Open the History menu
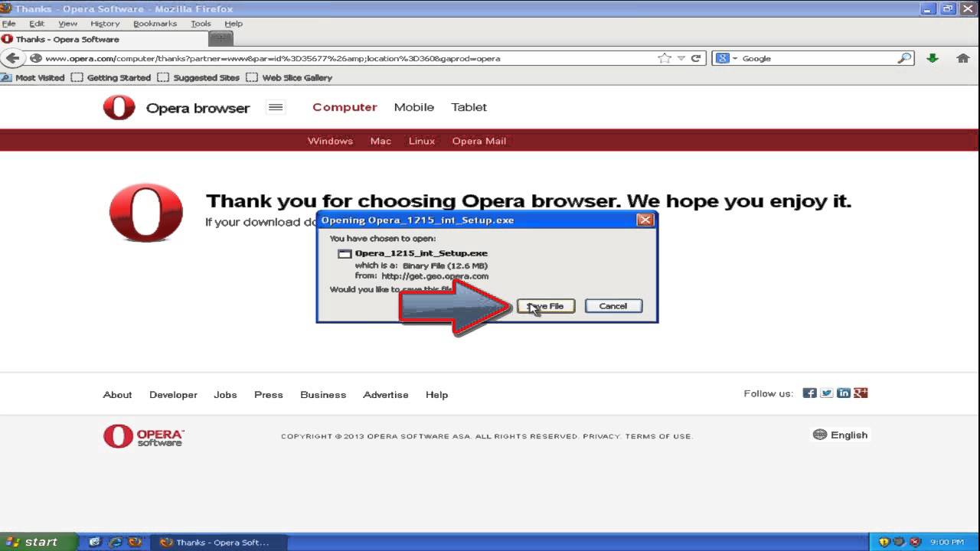Viewport: 980px width, 551px height. click(105, 24)
